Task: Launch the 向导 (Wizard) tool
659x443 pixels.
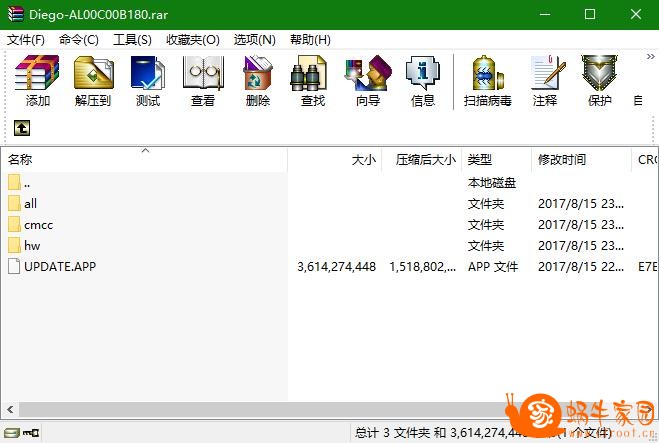Action: [368, 81]
